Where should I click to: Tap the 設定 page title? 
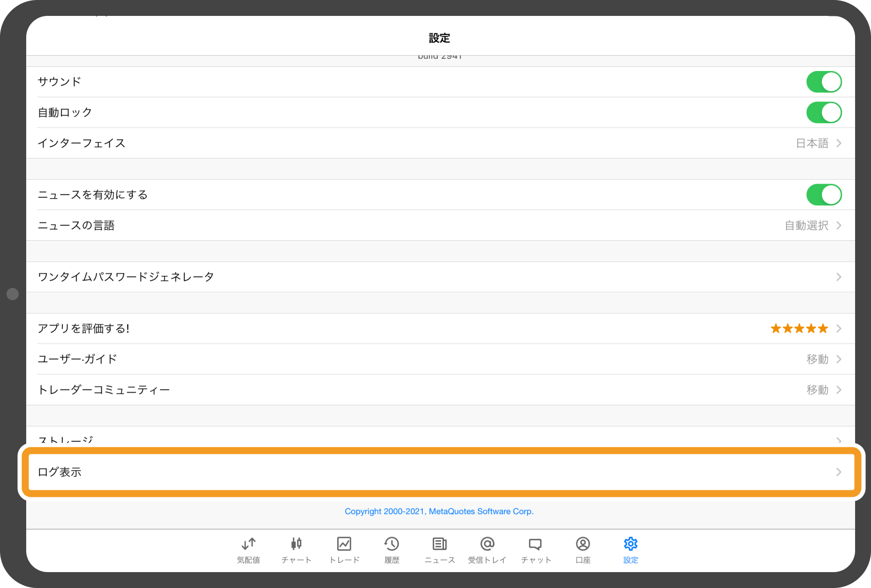tap(439, 38)
